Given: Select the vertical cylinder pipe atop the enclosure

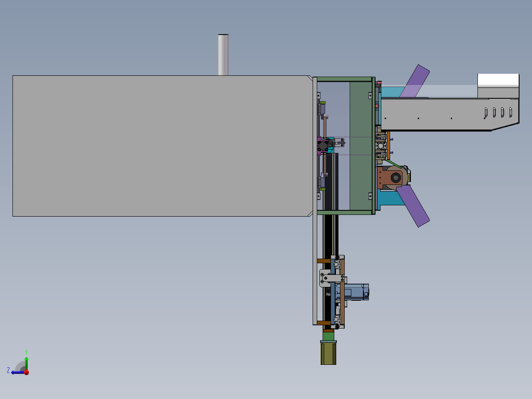Looking at the screenshot, I should coord(224,55).
